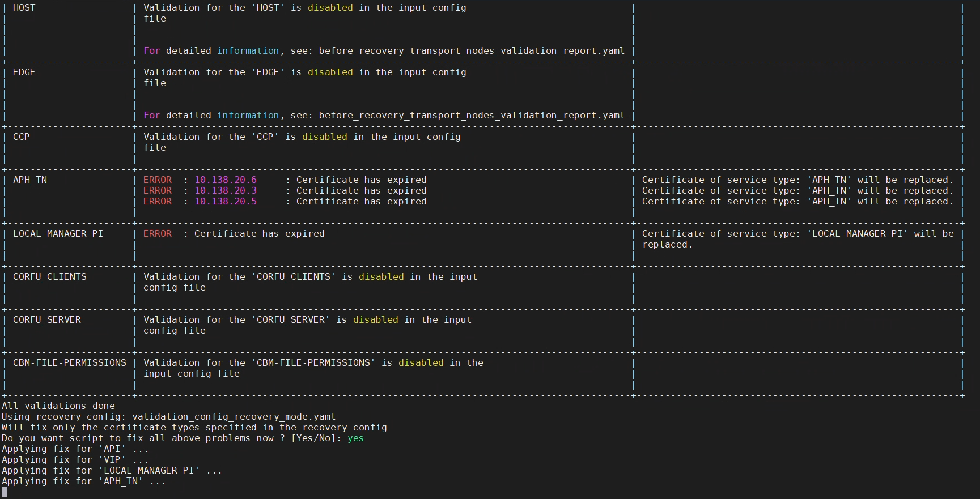This screenshot has width=980, height=499.
Task: Click the CORFU_SERVER label in the first column
Action: pyautogui.click(x=47, y=320)
